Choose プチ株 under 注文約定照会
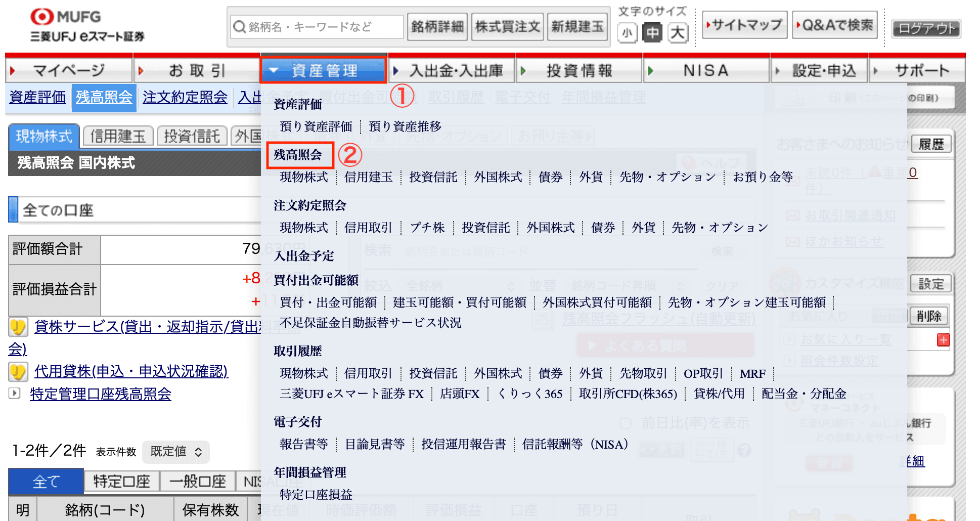 427,228
